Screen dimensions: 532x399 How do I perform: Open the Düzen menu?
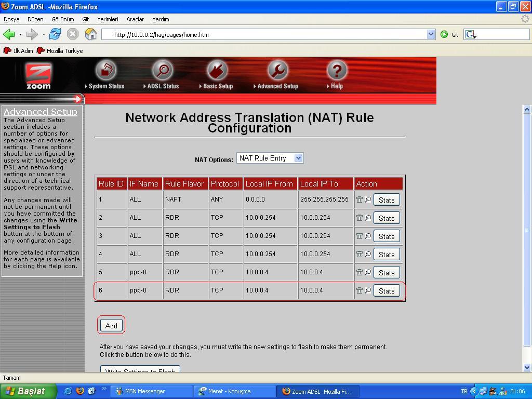35,19
